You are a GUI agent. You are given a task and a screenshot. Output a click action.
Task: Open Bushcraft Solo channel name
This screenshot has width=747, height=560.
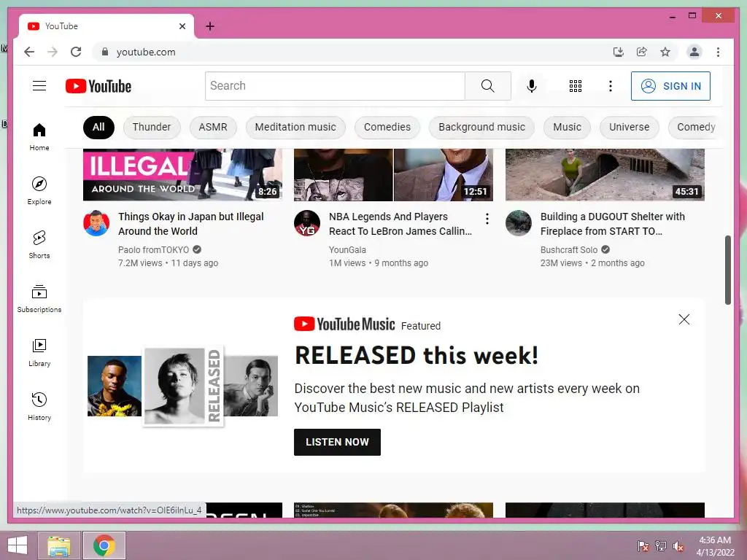pos(569,249)
